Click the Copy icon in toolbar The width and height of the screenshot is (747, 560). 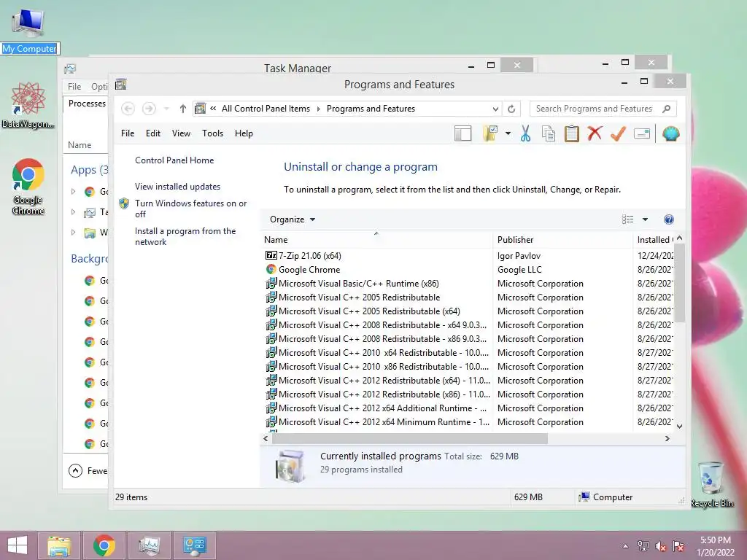click(x=549, y=134)
